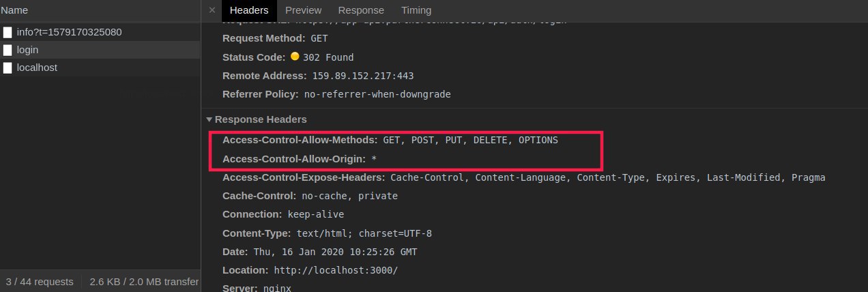Image resolution: width=868 pixels, height=292 pixels.
Task: Open the Response tab
Action: pos(361,10)
